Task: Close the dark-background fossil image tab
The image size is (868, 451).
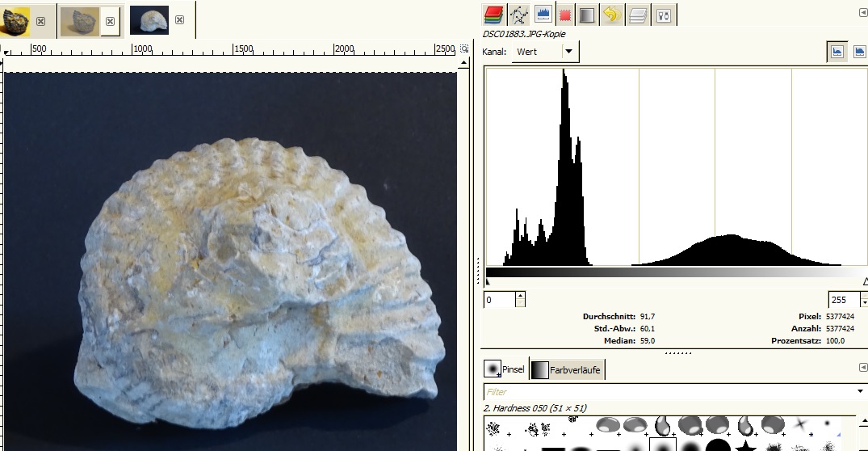Action: tap(179, 19)
